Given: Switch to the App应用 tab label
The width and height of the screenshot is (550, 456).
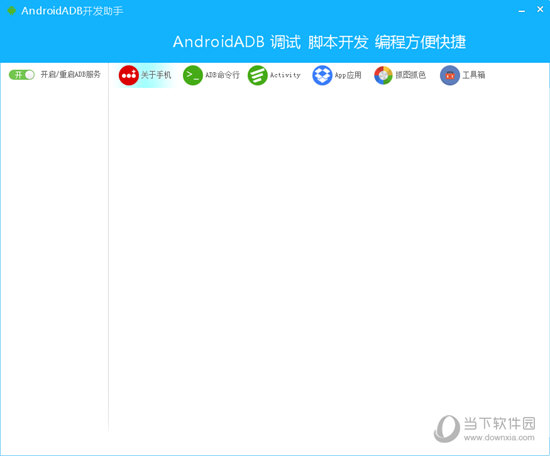Looking at the screenshot, I should pyautogui.click(x=348, y=75).
